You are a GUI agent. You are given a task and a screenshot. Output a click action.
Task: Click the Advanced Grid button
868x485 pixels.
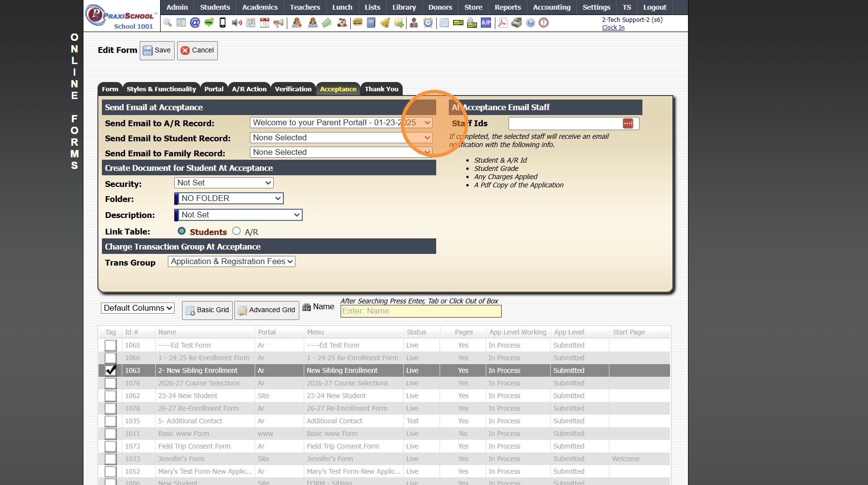point(267,310)
